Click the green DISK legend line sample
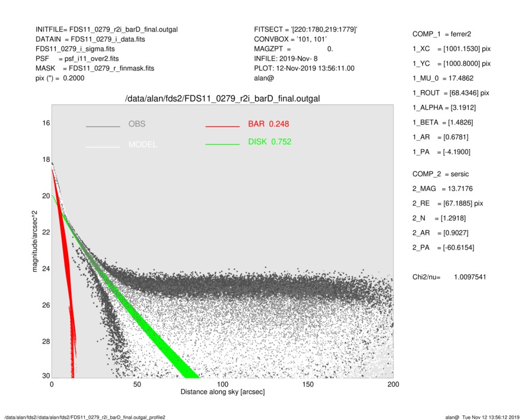The image size is (525, 420). tap(222, 144)
